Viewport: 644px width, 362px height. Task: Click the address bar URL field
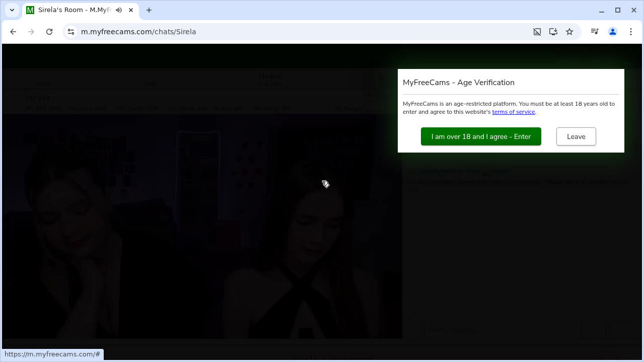coord(302,32)
